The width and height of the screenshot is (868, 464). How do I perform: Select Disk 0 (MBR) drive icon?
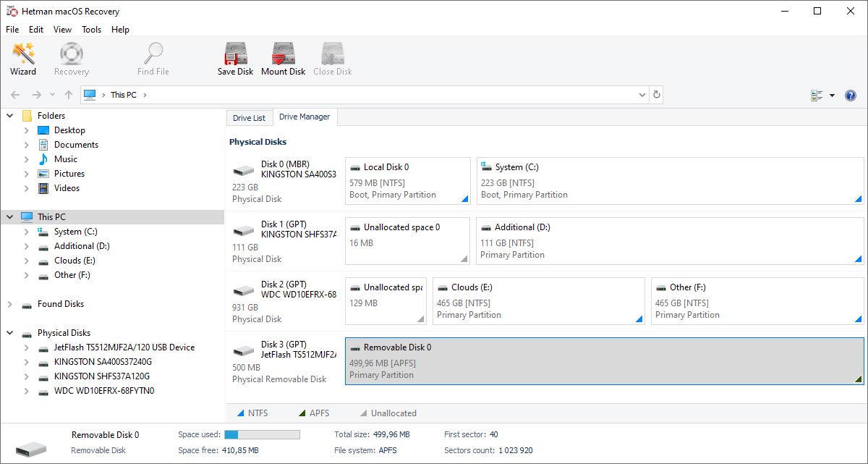244,171
